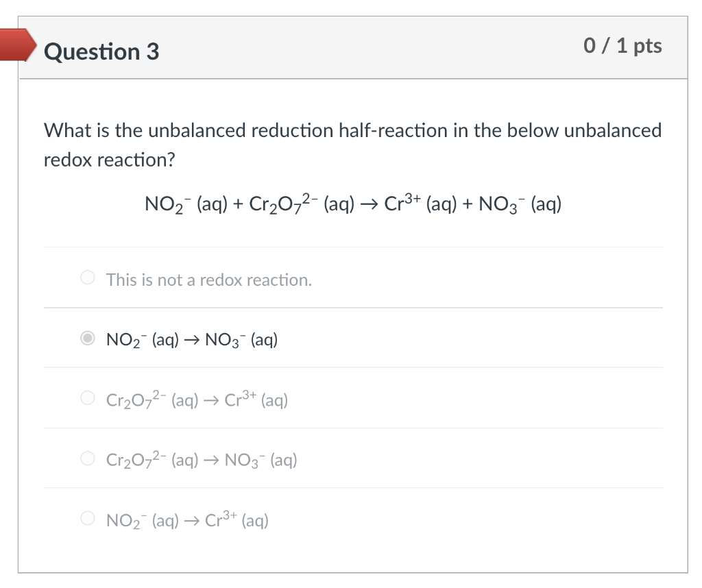The width and height of the screenshot is (702, 588).
Task: Click the selected NO2- to NO3- radio button
Action: point(87,337)
